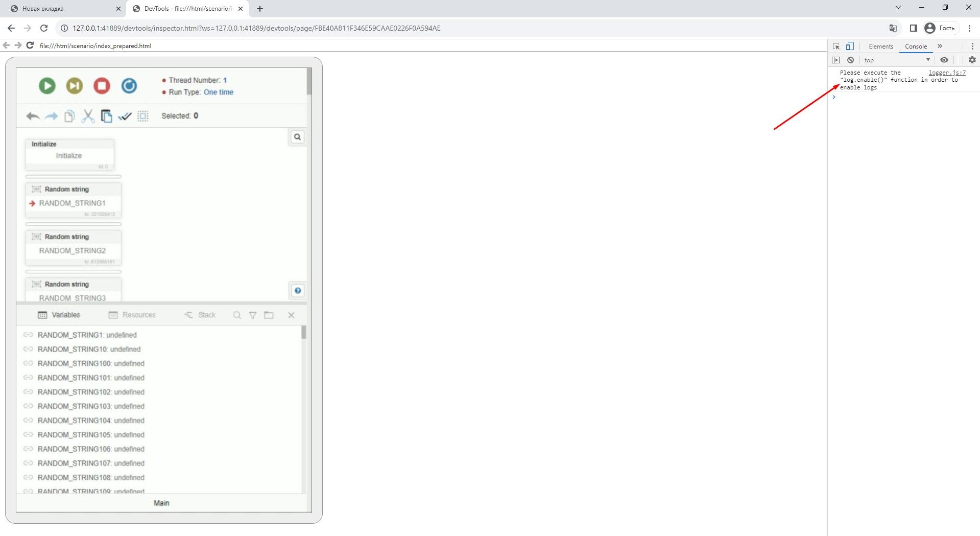Open the scenario search magnifier button
Viewport: 980px width, 536px height.
point(297,137)
